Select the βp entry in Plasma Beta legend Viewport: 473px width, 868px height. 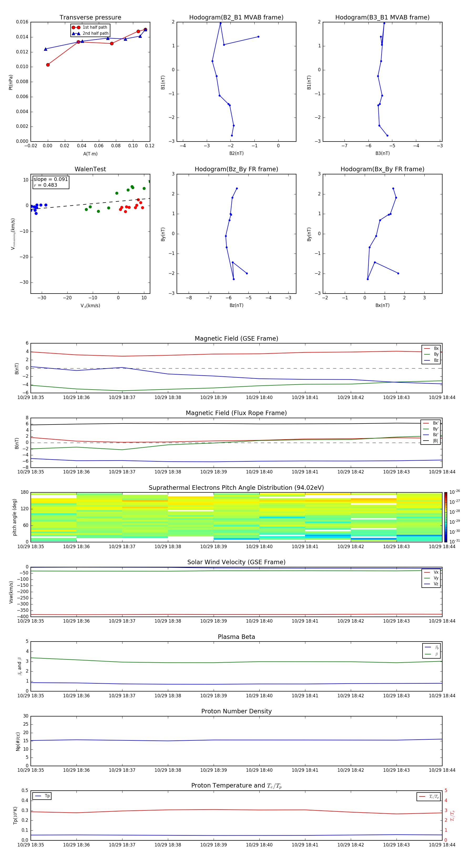click(431, 647)
